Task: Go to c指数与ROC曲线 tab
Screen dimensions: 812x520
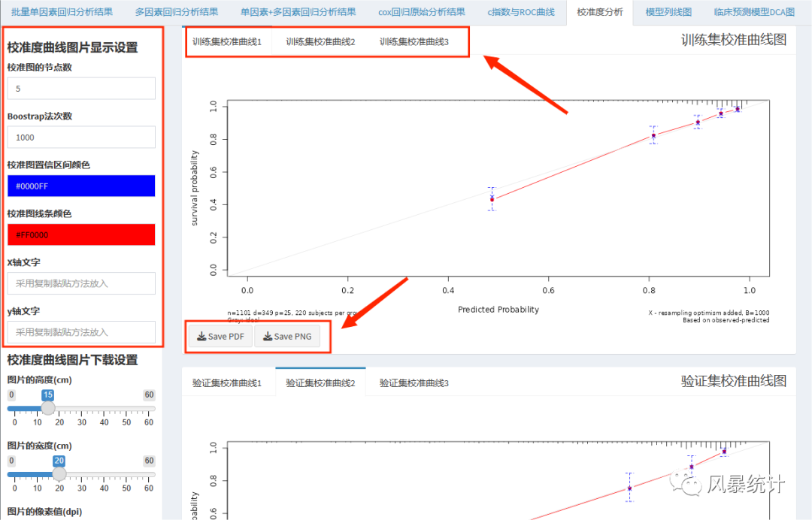Action: (520, 12)
